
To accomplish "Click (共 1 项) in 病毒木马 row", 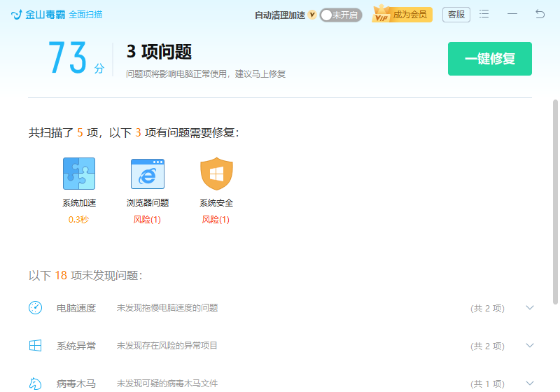I will point(487,384).
